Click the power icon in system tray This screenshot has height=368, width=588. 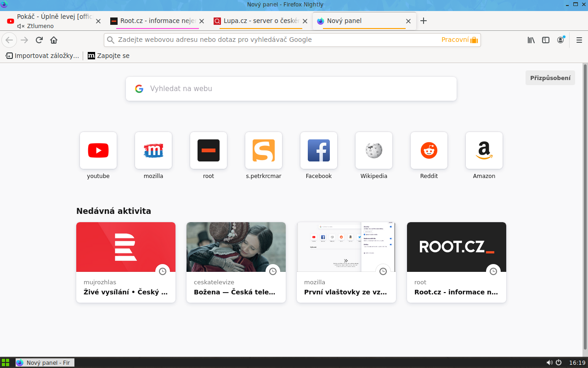(x=559, y=362)
